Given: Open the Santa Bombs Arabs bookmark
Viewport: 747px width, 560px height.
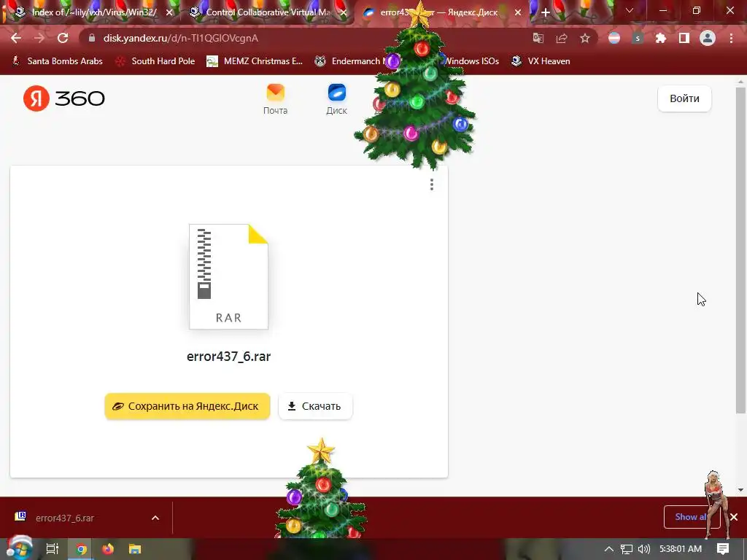Looking at the screenshot, I should [x=57, y=61].
